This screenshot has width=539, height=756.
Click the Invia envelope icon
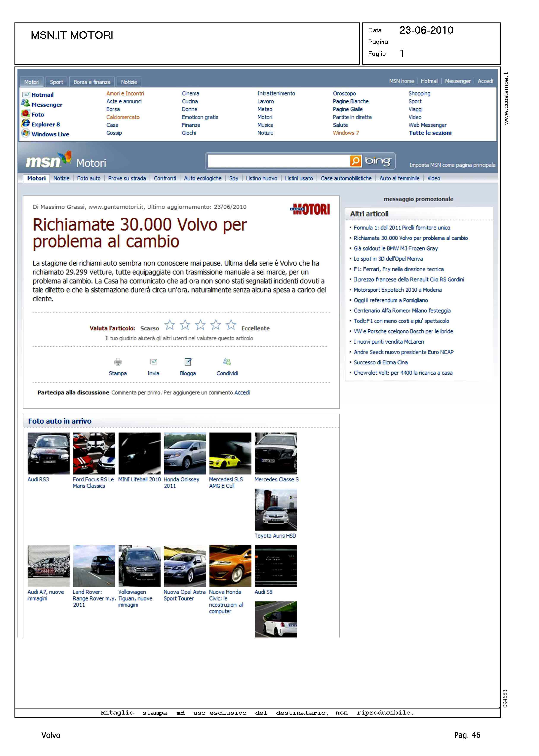point(153,362)
